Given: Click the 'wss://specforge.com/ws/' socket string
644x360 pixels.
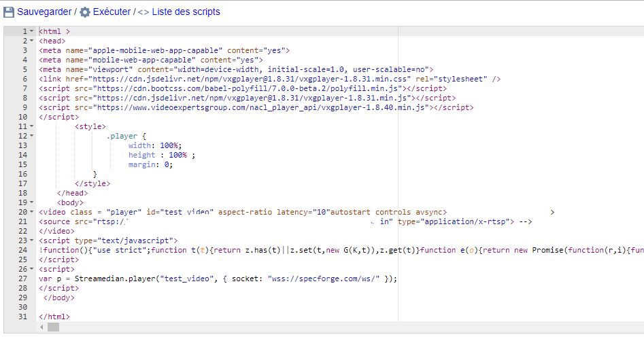Looking at the screenshot, I should pos(323,278).
